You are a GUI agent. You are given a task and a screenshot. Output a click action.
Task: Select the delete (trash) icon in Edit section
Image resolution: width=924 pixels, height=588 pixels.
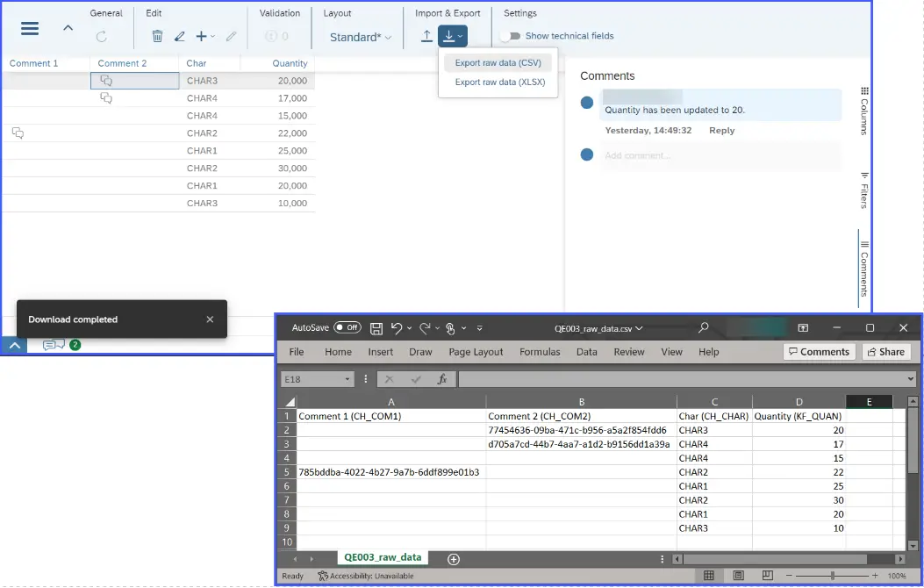pyautogui.click(x=157, y=35)
